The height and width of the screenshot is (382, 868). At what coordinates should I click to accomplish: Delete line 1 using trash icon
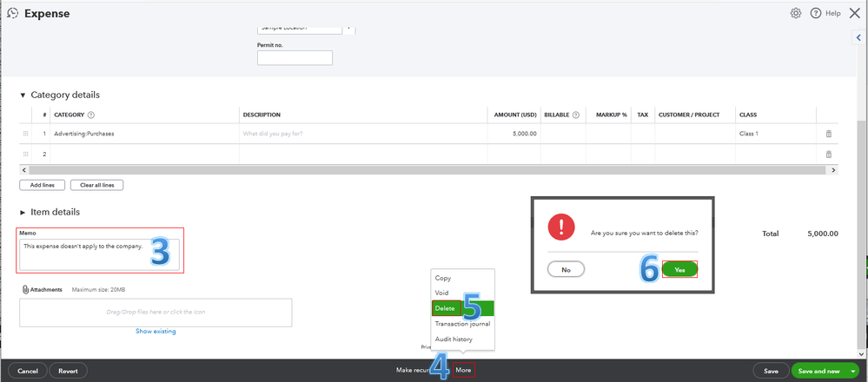pos(829,134)
